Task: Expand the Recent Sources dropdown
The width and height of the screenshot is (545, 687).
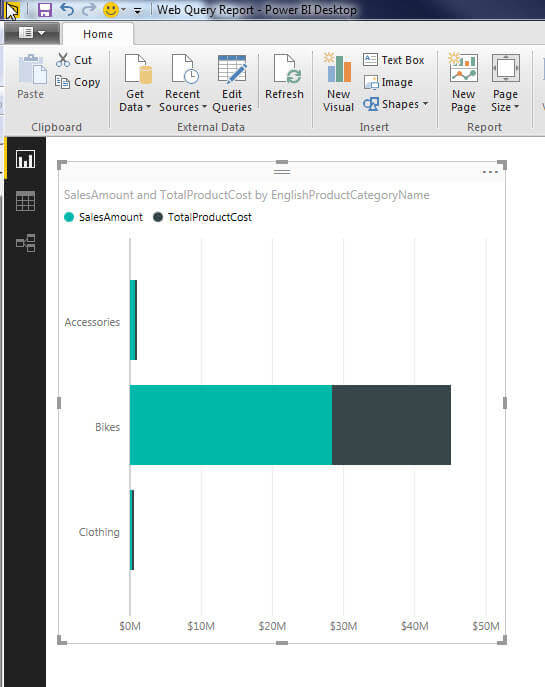Action: [183, 83]
